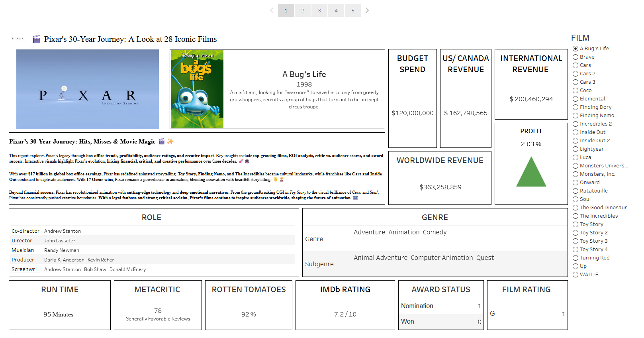Click the A Bug's Life movie poster

[x=197, y=89]
